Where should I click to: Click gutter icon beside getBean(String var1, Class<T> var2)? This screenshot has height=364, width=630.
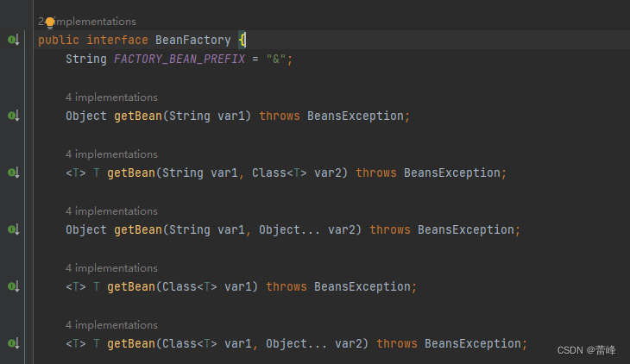(x=14, y=173)
